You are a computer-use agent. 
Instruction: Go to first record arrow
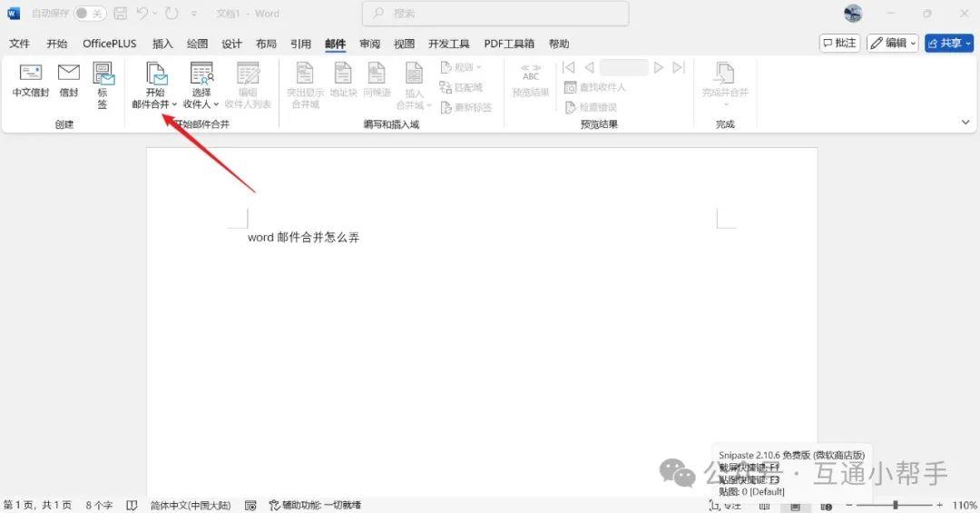click(x=569, y=67)
